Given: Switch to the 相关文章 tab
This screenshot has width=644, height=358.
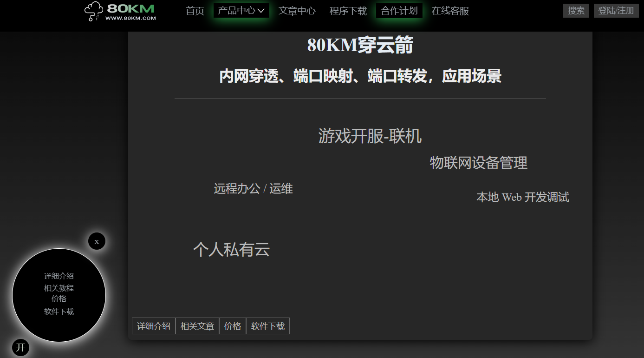Looking at the screenshot, I should point(197,326).
